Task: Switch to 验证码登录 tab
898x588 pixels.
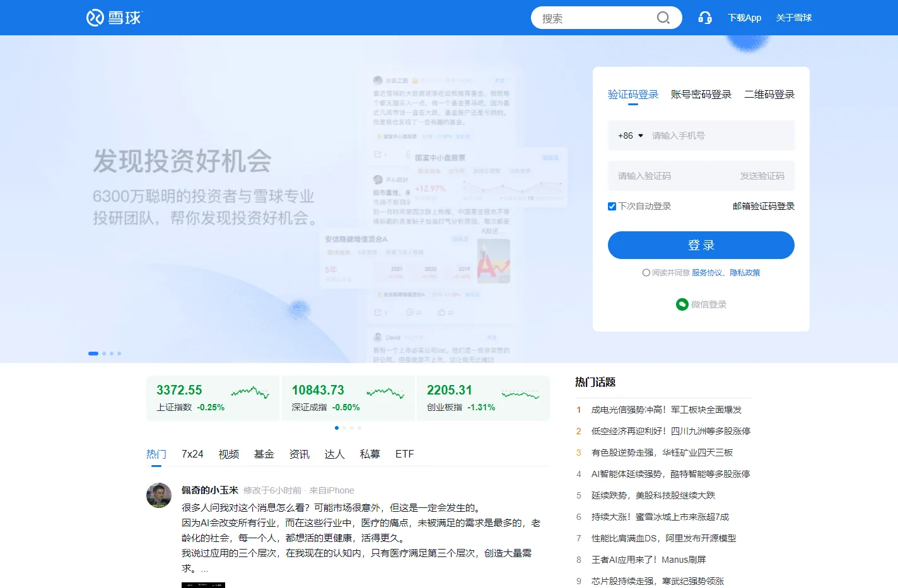Action: 633,95
